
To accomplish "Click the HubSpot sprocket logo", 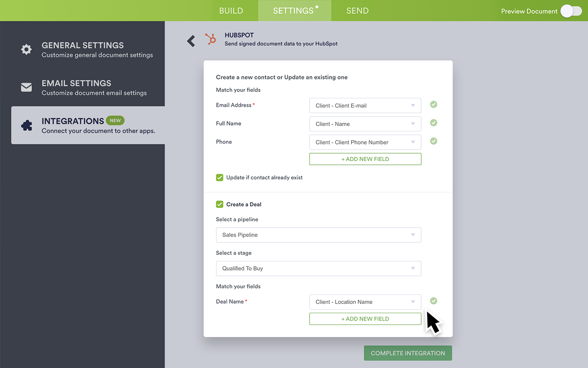I will point(210,39).
